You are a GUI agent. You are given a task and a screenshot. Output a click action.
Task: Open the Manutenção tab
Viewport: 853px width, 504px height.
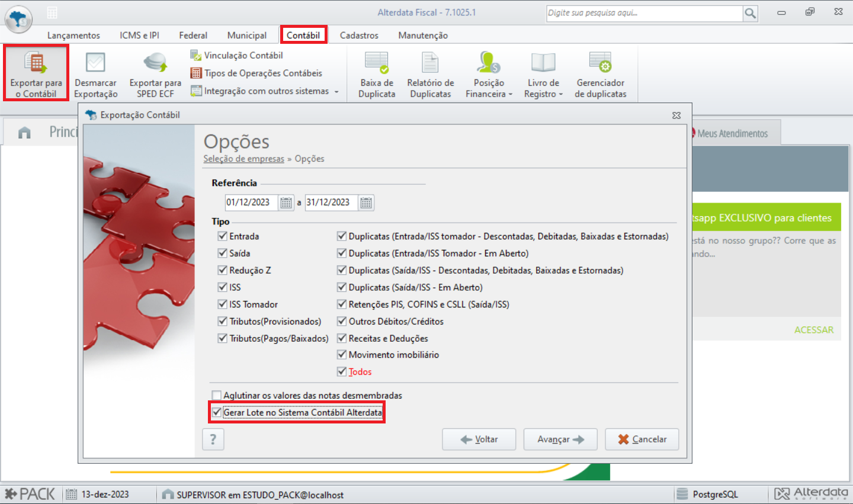(x=423, y=36)
